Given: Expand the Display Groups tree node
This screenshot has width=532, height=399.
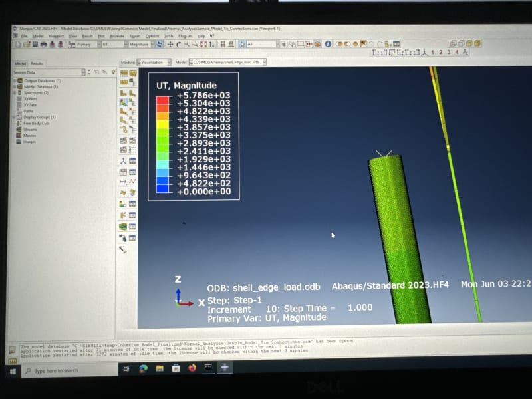Looking at the screenshot, I should (x=14, y=117).
